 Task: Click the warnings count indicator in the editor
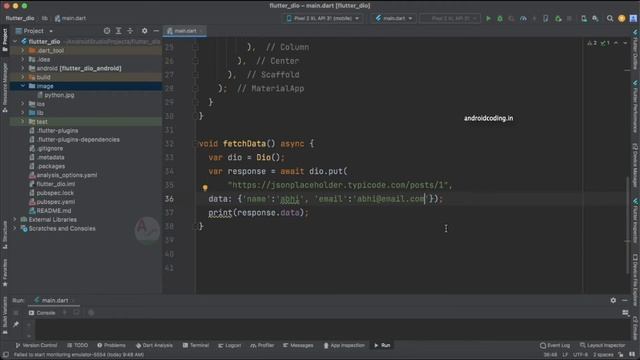point(592,43)
